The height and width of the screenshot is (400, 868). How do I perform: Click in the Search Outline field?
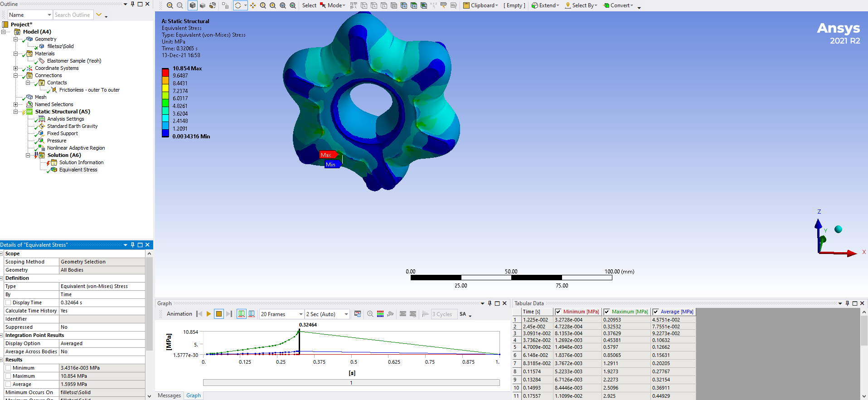[73, 15]
